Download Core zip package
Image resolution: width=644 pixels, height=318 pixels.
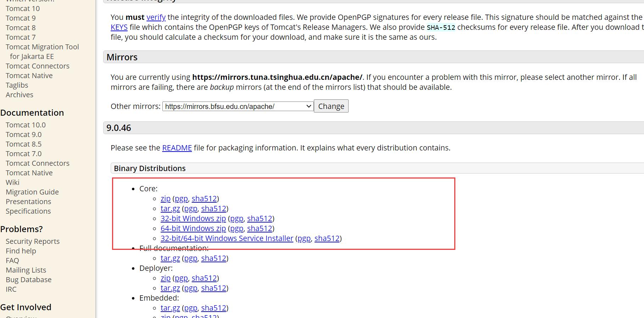point(166,198)
